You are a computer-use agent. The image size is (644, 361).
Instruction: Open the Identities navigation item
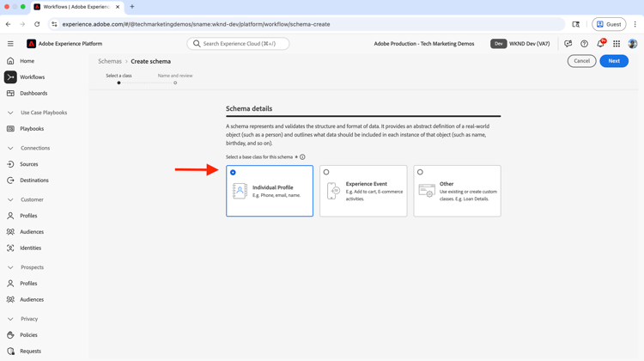tap(30, 248)
